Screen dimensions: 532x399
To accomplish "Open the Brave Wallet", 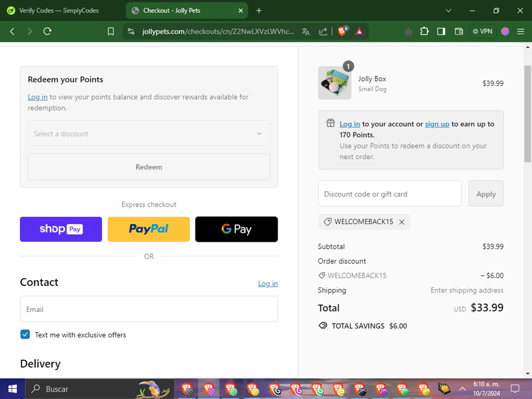I will pos(459,32).
